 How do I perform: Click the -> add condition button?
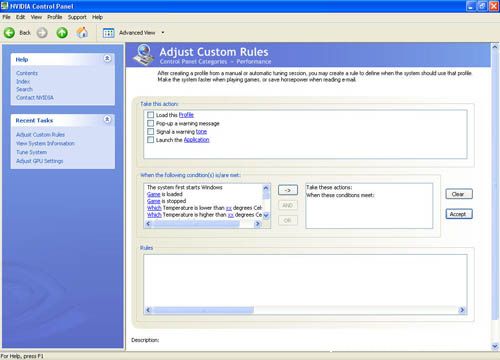pyautogui.click(x=288, y=190)
